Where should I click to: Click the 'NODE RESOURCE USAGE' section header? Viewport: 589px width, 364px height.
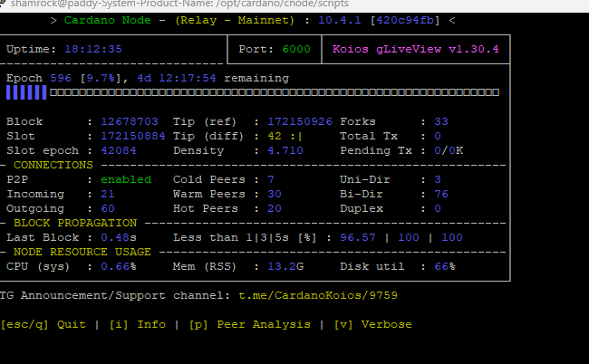click(x=82, y=252)
